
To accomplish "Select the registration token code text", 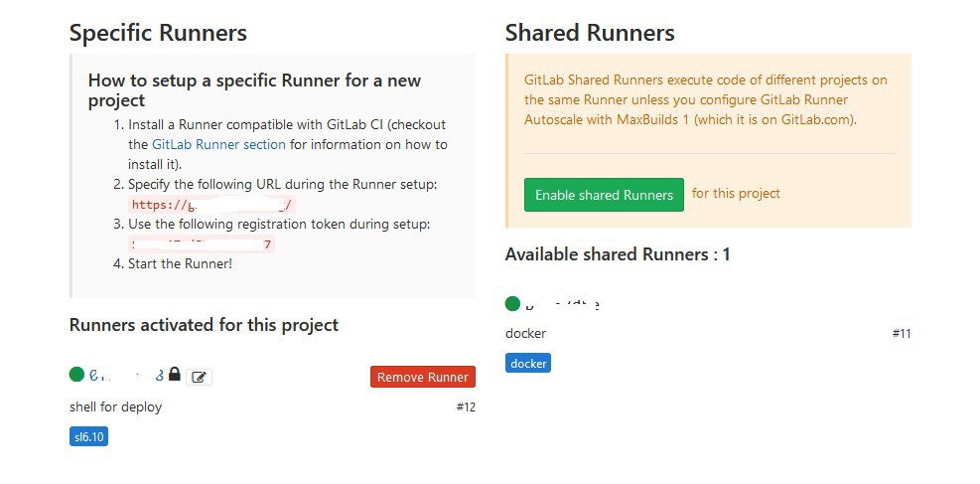I will pyautogui.click(x=202, y=243).
